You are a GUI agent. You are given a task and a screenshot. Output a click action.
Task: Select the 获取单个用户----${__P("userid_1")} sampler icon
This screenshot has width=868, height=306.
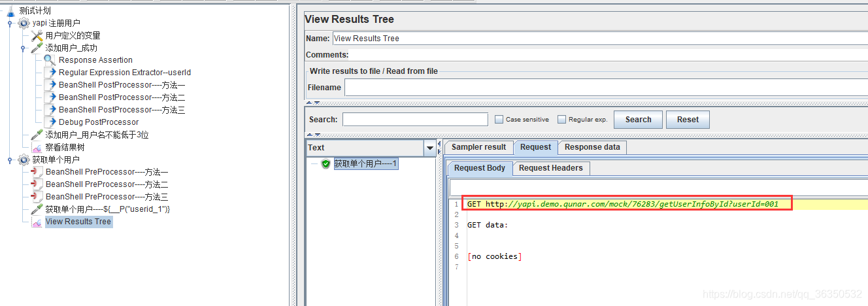[x=37, y=209]
